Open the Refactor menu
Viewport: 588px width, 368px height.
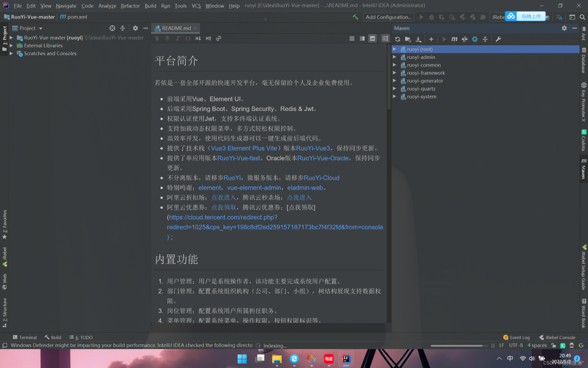tap(130, 6)
